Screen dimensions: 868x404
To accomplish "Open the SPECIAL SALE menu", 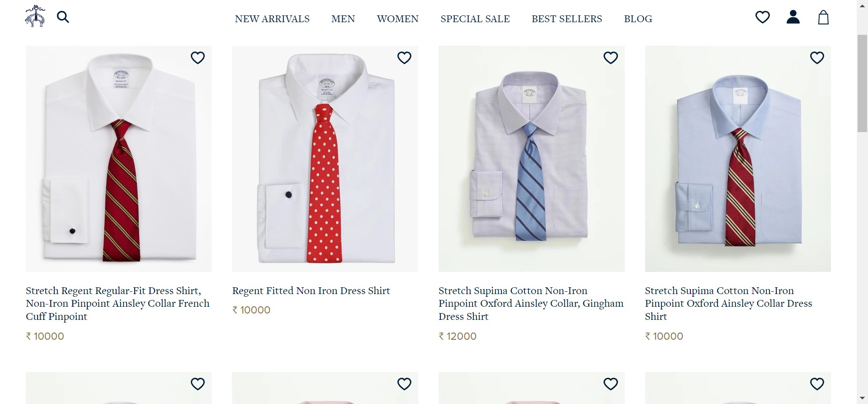I will (x=475, y=19).
